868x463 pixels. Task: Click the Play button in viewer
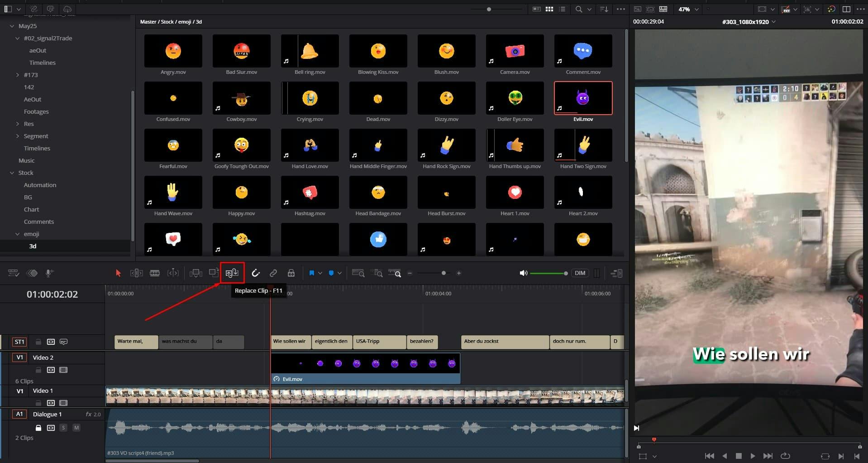753,456
